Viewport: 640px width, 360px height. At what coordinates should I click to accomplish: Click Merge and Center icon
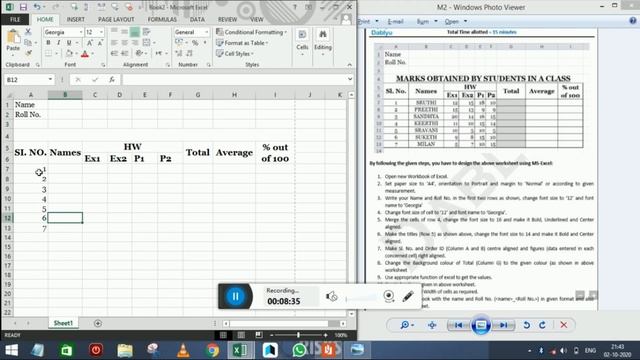(147, 42)
